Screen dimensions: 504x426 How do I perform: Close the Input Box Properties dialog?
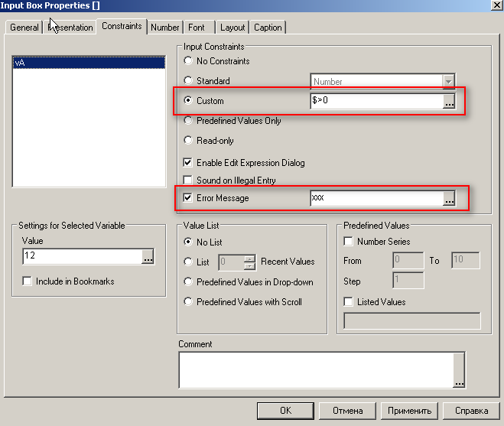click(x=497, y=5)
